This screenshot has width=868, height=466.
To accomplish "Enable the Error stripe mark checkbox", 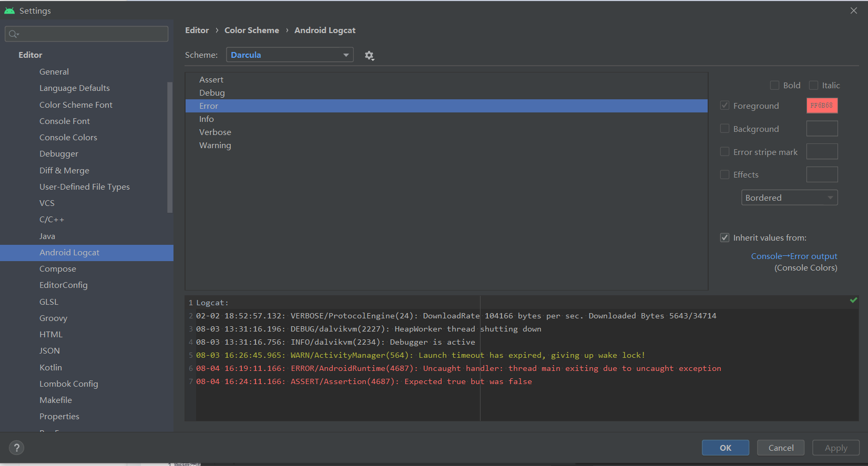I will click(x=724, y=152).
